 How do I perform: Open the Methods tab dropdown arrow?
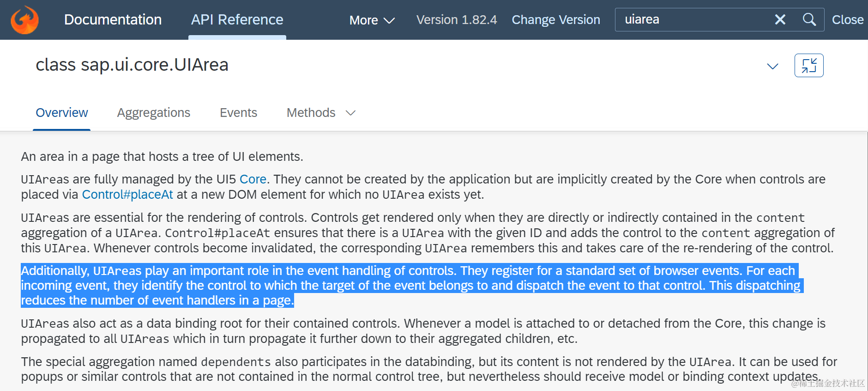351,113
